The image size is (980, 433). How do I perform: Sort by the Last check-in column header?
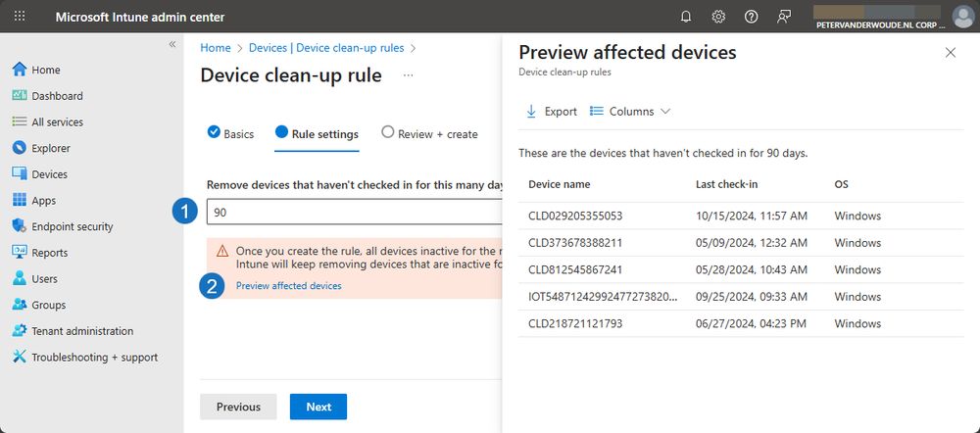point(727,184)
